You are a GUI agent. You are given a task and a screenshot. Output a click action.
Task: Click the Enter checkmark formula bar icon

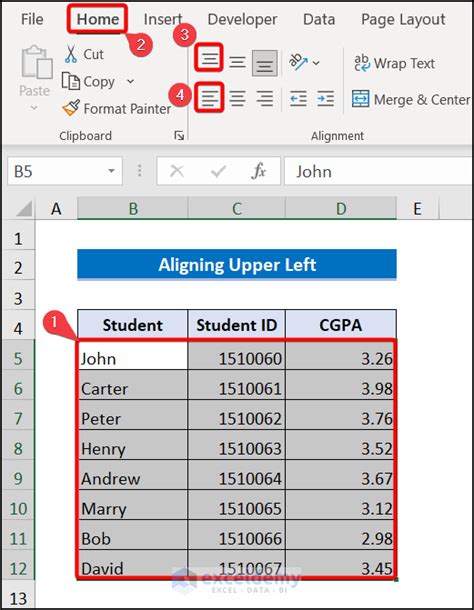[x=218, y=171]
